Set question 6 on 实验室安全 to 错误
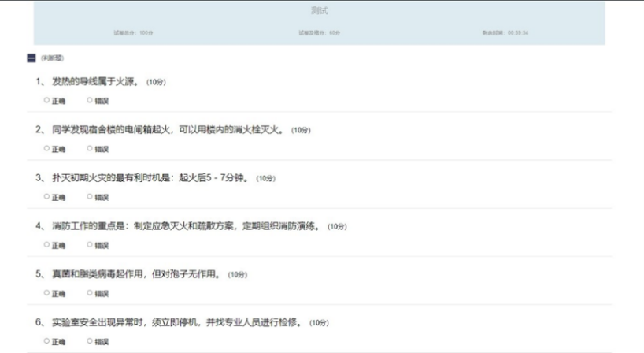 pos(90,341)
